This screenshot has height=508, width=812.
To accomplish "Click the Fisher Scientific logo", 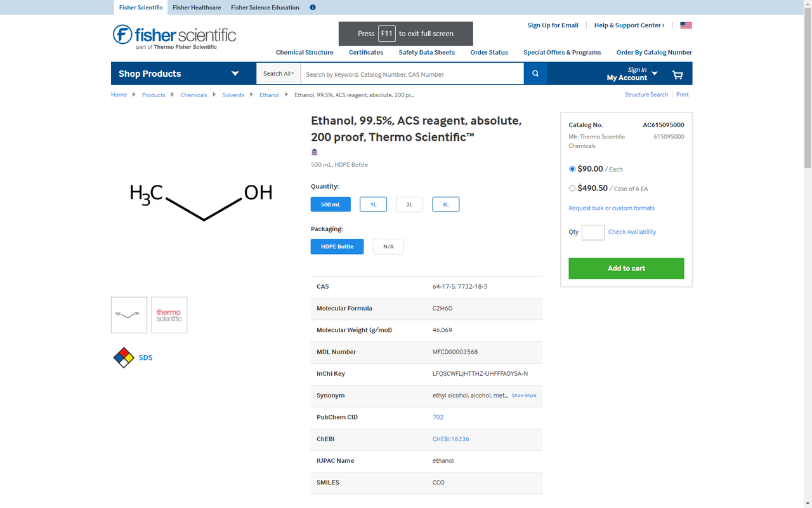I will pyautogui.click(x=174, y=37).
